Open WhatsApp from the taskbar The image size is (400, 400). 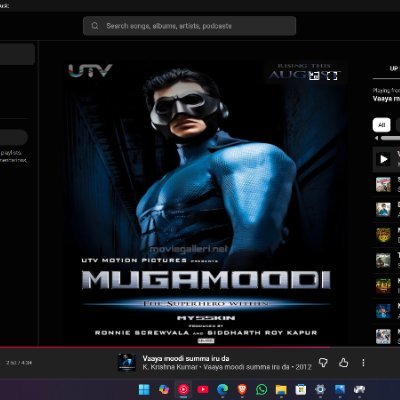262,389
